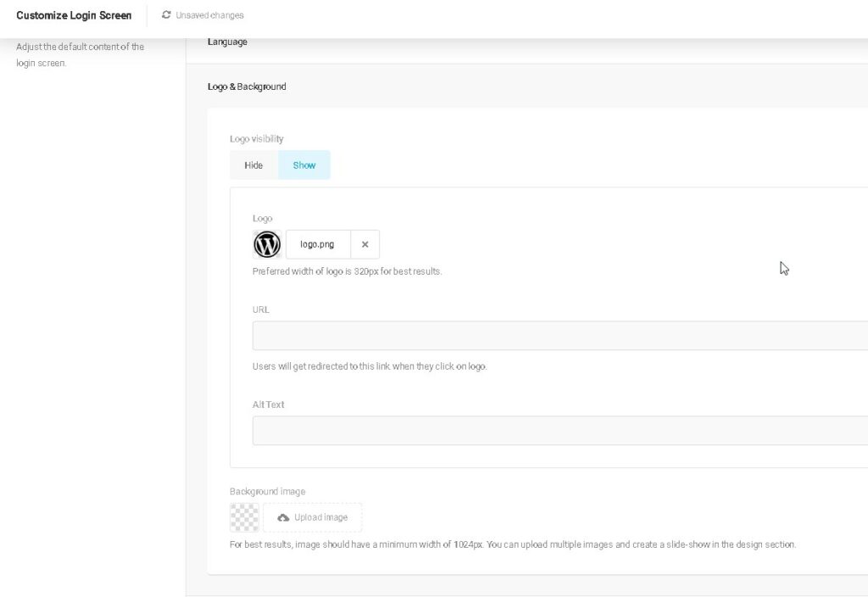Click the cloud upload icon
This screenshot has height=597, width=868.
click(283, 517)
